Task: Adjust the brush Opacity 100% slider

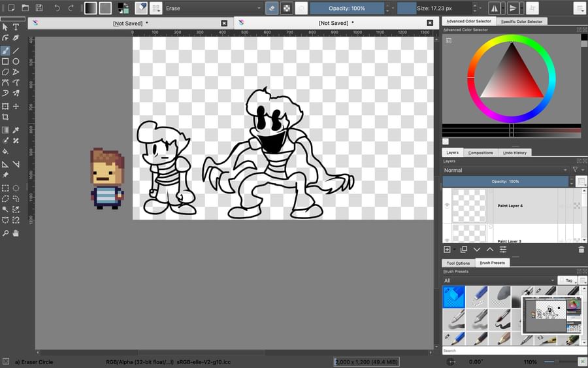Action: tap(347, 8)
